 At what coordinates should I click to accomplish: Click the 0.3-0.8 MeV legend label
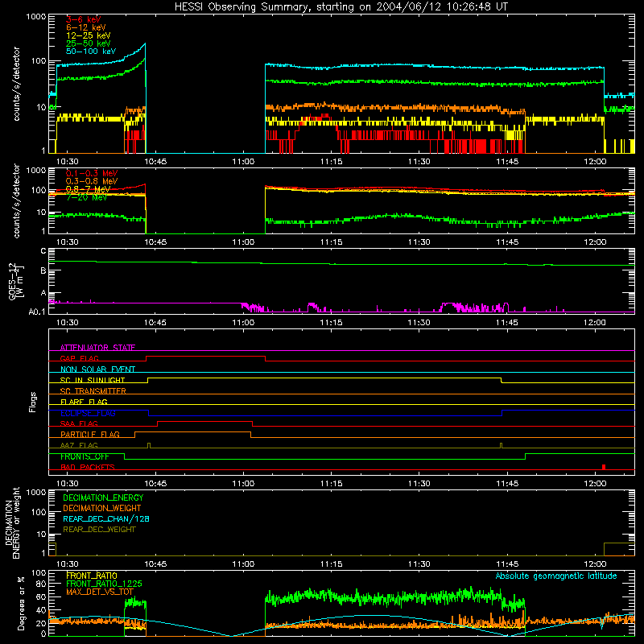(92, 182)
